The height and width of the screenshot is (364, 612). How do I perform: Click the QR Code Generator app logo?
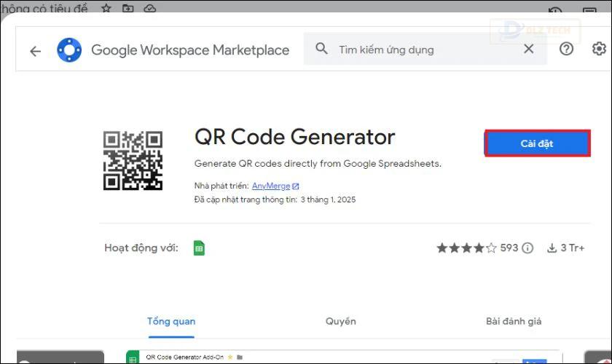point(133,161)
